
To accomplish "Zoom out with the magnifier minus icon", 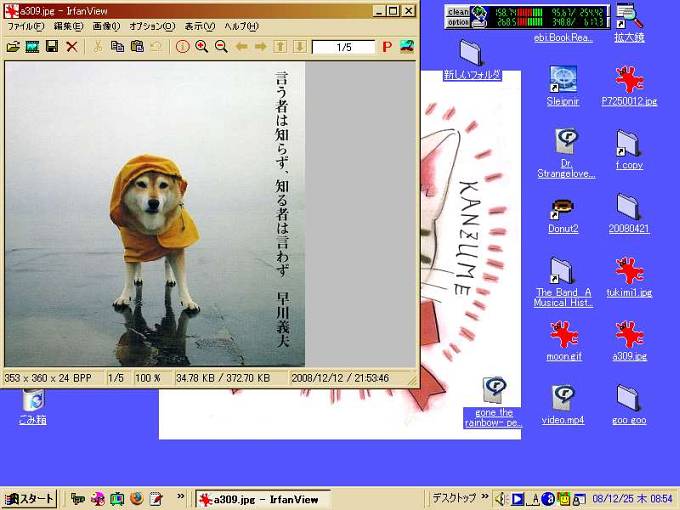I will [220, 47].
